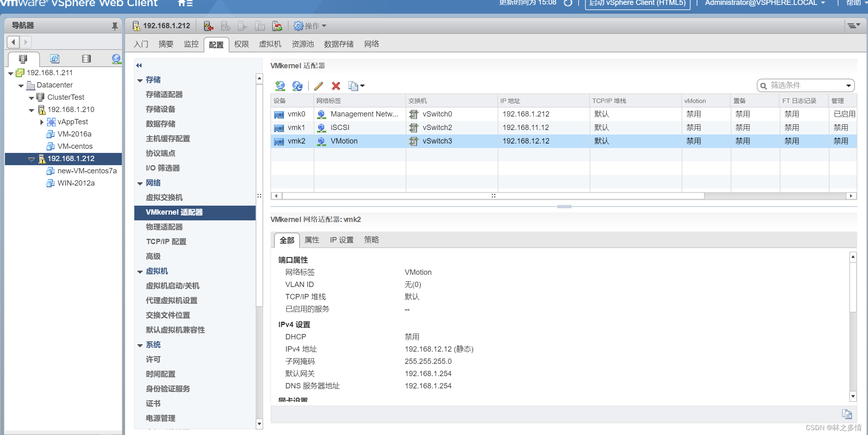Collapse the Datacenter tree node
The height and width of the screenshot is (435, 868).
21,86
